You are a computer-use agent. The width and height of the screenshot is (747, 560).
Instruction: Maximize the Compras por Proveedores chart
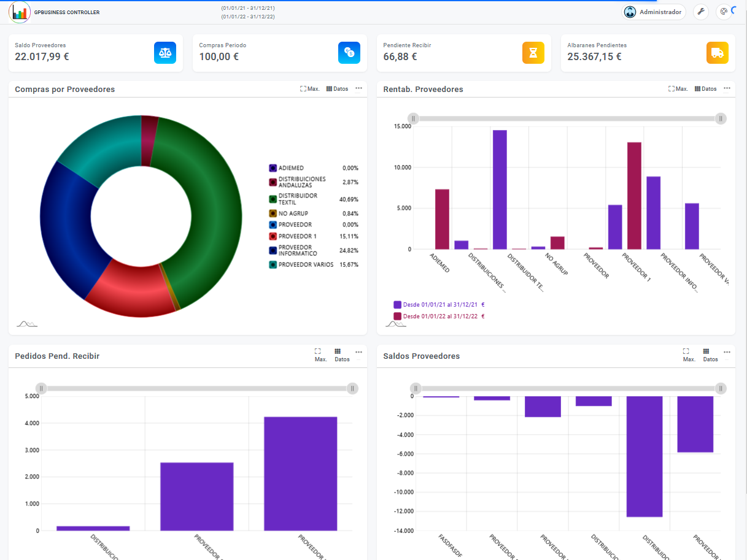[310, 89]
